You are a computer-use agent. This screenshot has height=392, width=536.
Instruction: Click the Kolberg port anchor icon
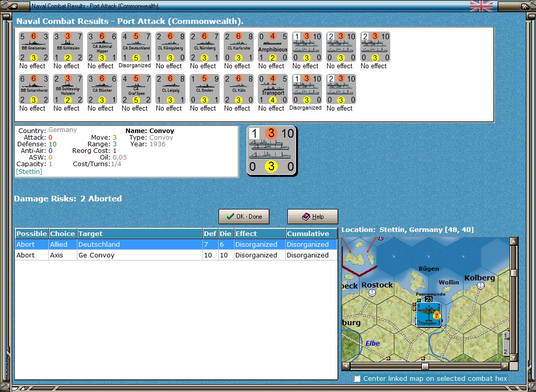tap(480, 285)
